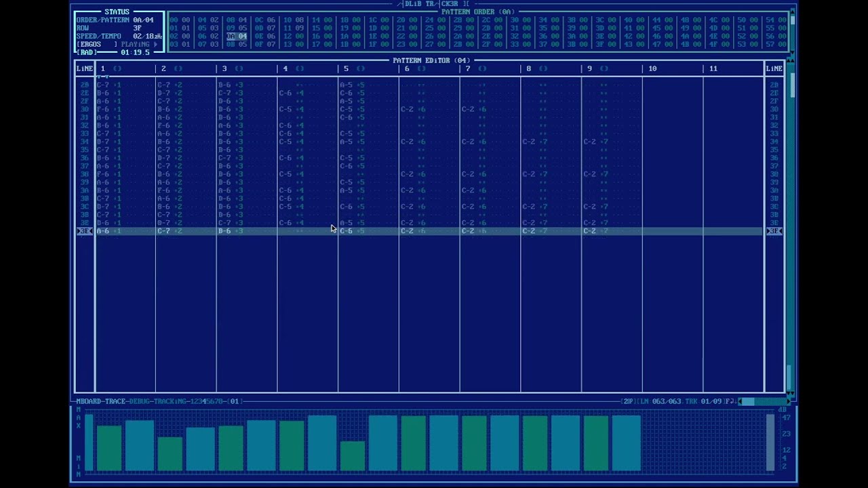Click line number 3F in right LINE column
The width and height of the screenshot is (868, 488).
pos(774,231)
